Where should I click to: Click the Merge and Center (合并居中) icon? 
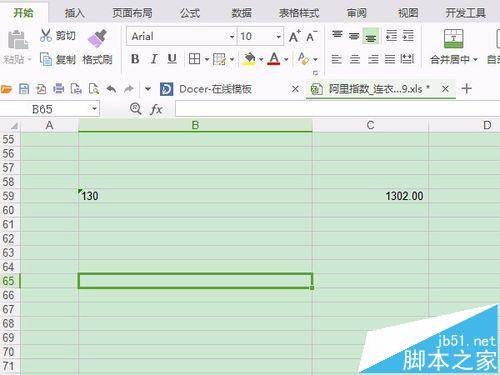click(x=454, y=39)
